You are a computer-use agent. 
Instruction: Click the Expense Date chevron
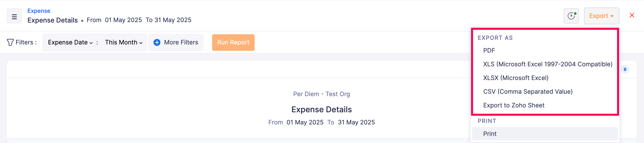tap(90, 43)
